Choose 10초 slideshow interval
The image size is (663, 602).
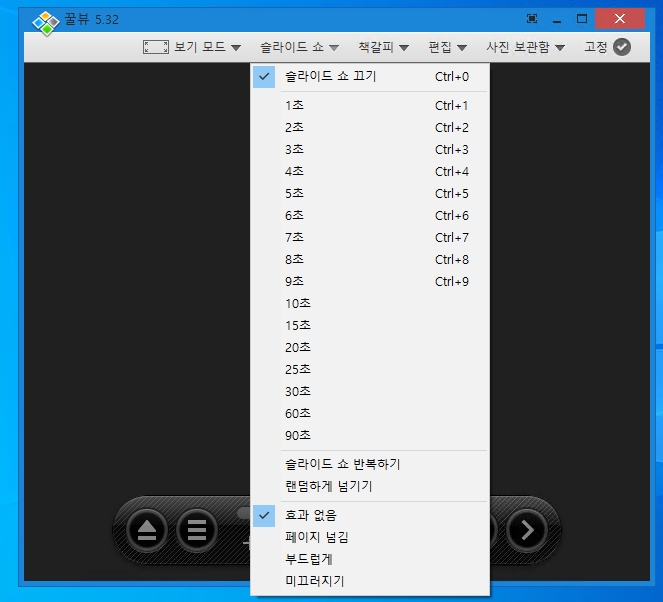click(x=370, y=303)
